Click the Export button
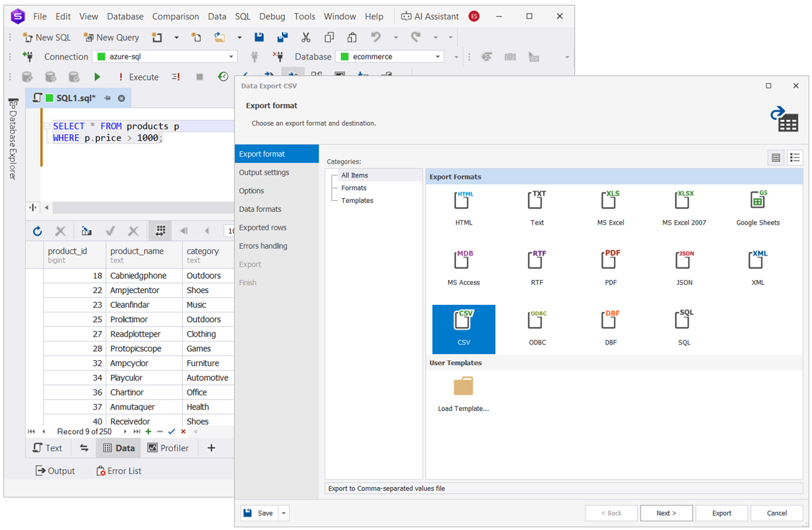 (721, 513)
